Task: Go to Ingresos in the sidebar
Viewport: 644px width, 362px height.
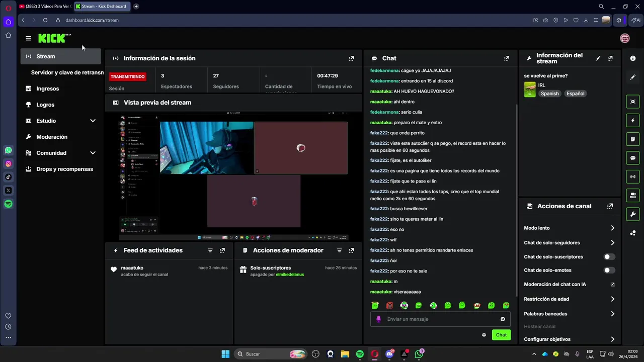Action: point(61,88)
